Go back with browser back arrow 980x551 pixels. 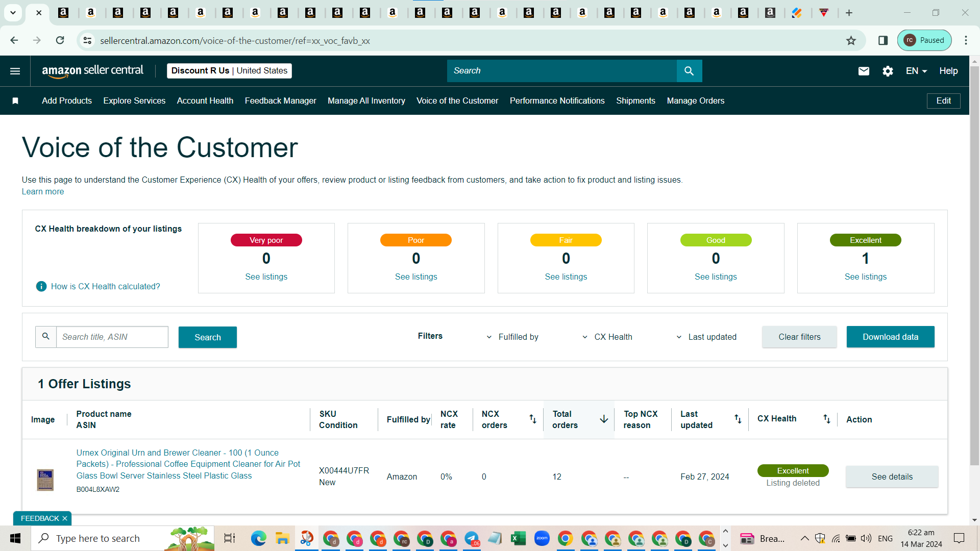(x=14, y=40)
